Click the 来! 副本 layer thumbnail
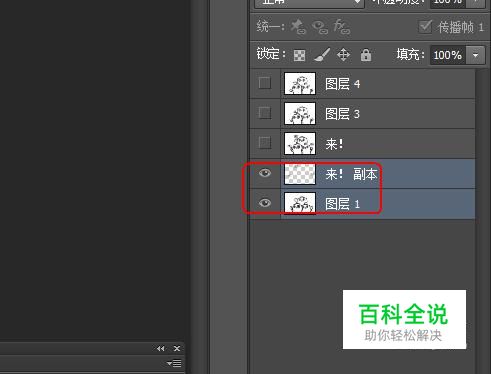 click(300, 174)
